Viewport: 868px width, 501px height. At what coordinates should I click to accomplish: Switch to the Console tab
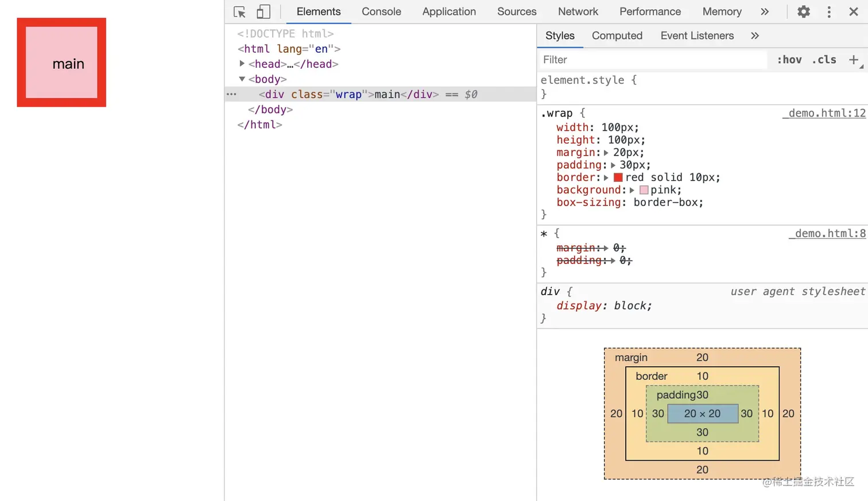[x=381, y=11]
